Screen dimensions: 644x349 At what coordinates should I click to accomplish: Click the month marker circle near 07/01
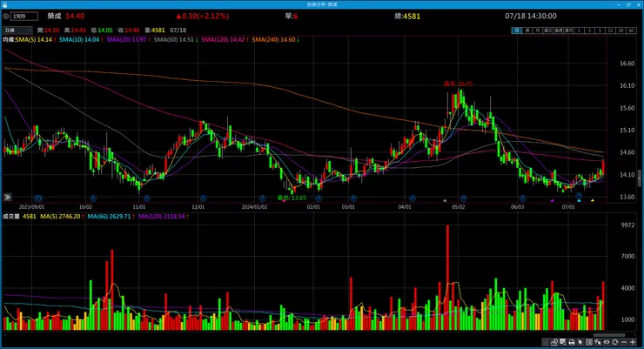(579, 196)
